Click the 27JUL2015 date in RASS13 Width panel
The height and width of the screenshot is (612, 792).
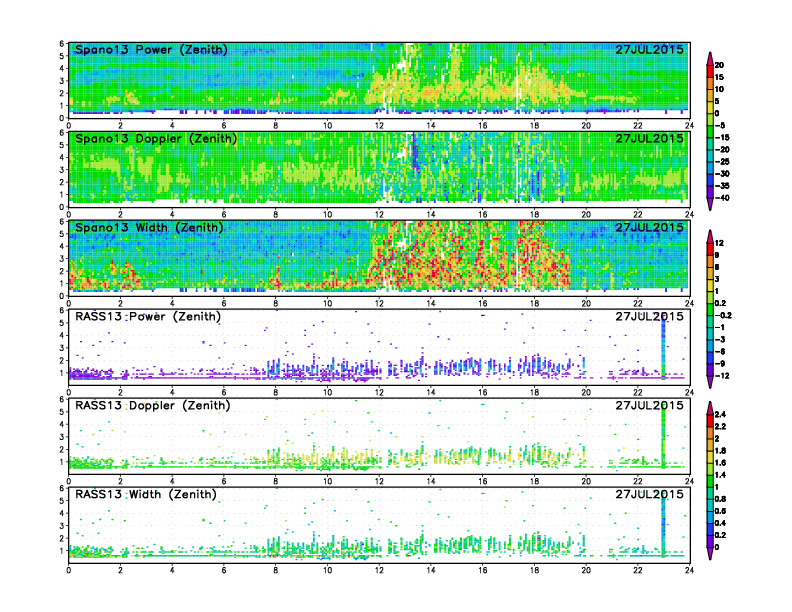pyautogui.click(x=649, y=494)
